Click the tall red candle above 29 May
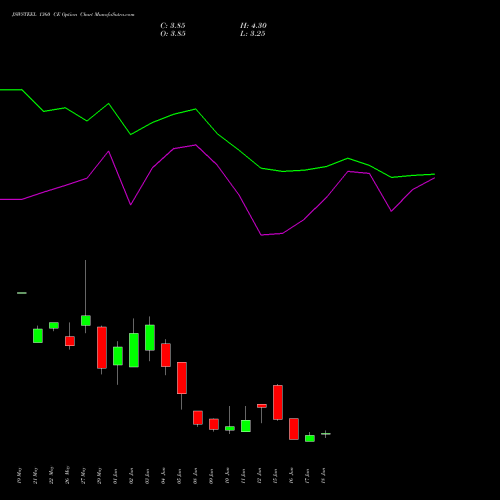500x500 pixels. (102, 348)
